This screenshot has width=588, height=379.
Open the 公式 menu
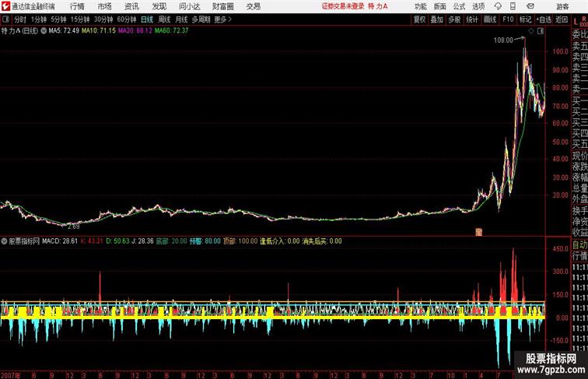[459, 6]
